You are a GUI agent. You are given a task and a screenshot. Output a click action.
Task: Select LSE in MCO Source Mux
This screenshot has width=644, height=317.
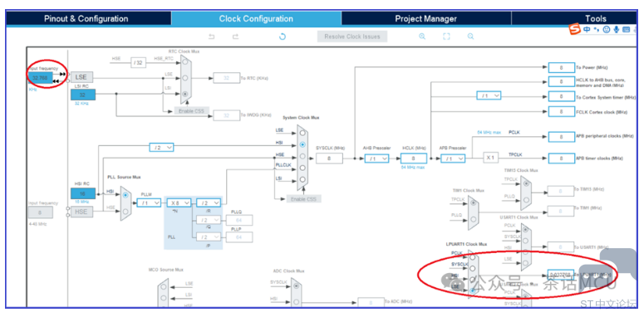pyautogui.click(x=165, y=287)
